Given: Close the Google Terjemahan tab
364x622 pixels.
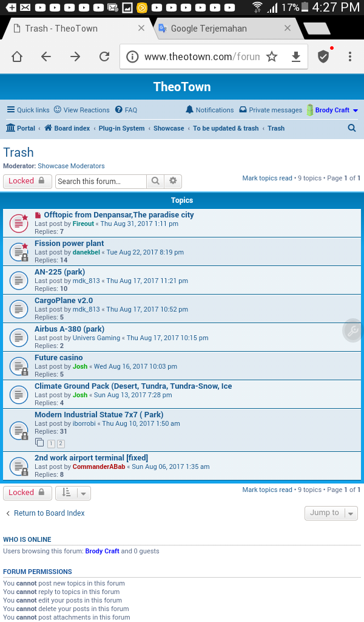Looking at the screenshot, I should pos(288,28).
